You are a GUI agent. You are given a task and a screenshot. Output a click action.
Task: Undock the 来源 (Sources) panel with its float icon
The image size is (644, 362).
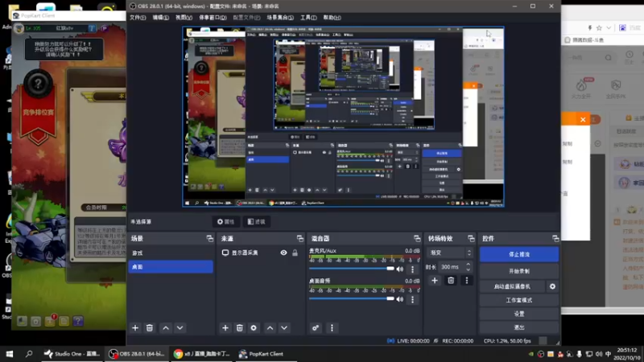coord(300,238)
